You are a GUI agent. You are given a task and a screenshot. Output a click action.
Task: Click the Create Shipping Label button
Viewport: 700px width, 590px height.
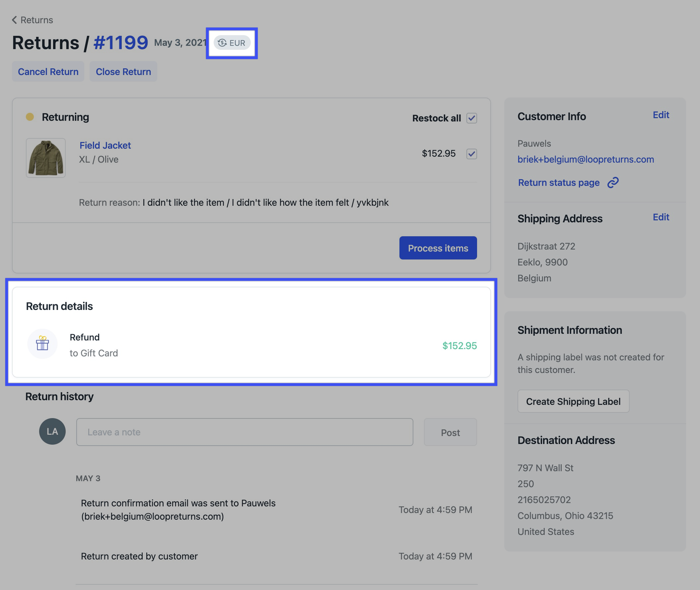tap(573, 401)
